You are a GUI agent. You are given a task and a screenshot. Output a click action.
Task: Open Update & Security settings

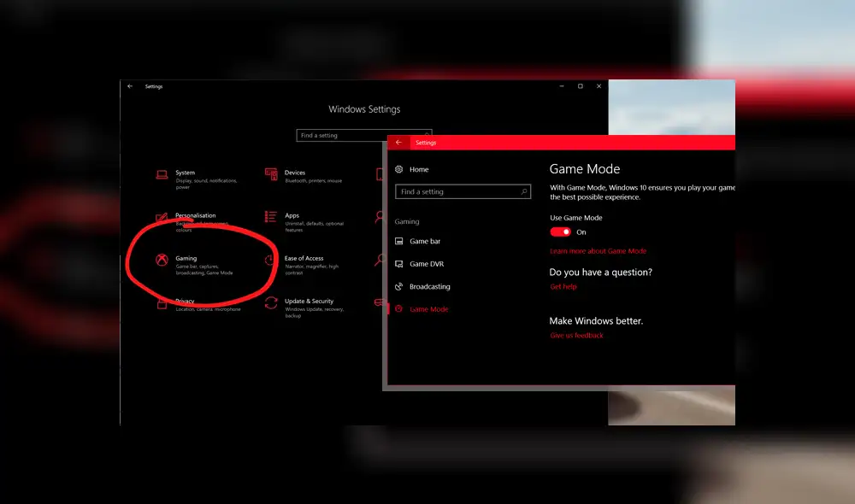(309, 302)
